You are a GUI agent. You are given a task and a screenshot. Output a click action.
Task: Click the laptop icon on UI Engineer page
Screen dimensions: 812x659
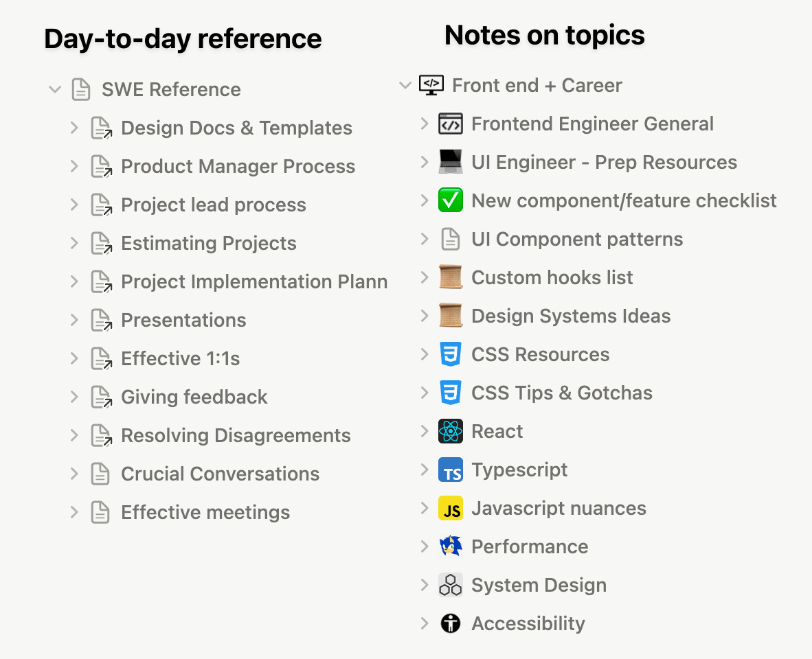[x=450, y=162]
